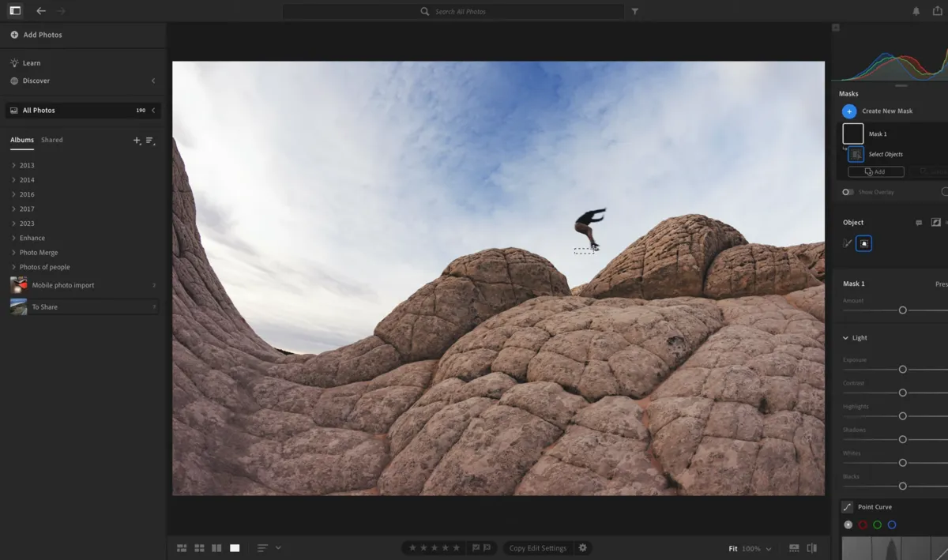Click the square grid view icon
The width and height of the screenshot is (948, 560).
pyautogui.click(x=199, y=547)
